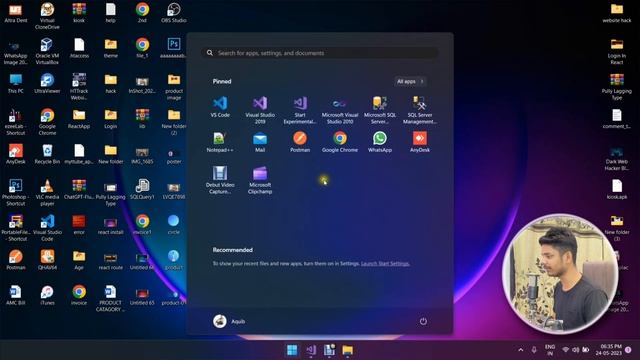Select the Recycle Bin desktop icon

(47, 154)
